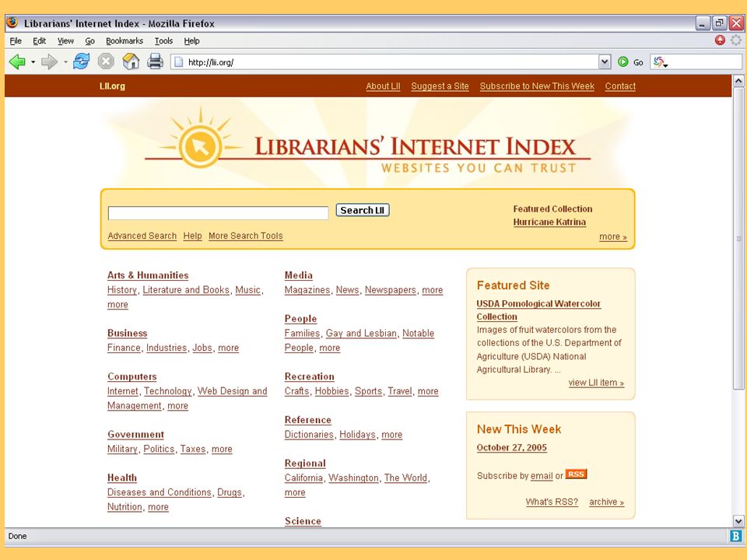The height and width of the screenshot is (560, 747).
Task: Open the Help menu
Action: pyautogui.click(x=191, y=41)
